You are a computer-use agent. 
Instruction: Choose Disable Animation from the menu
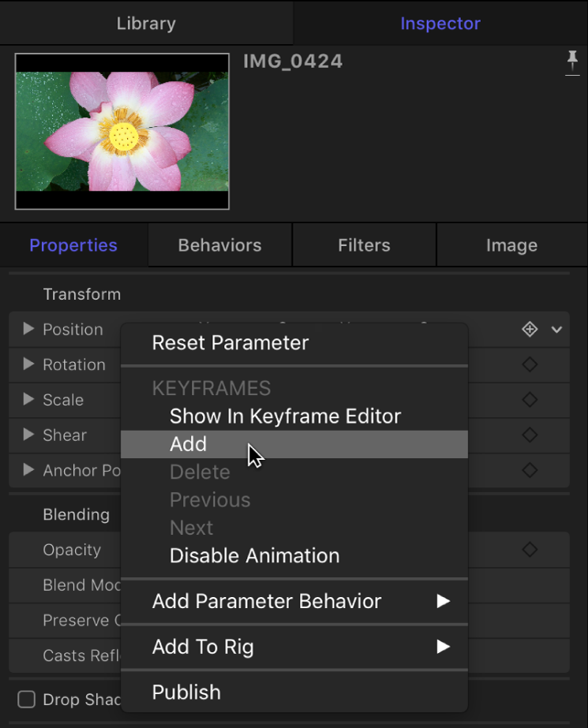tap(254, 555)
